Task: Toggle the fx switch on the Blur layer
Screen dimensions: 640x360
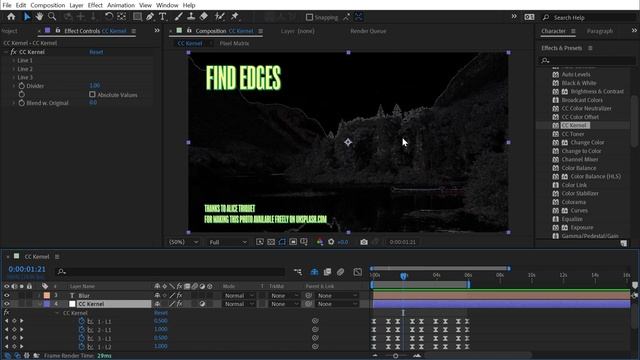Action: coord(180,296)
